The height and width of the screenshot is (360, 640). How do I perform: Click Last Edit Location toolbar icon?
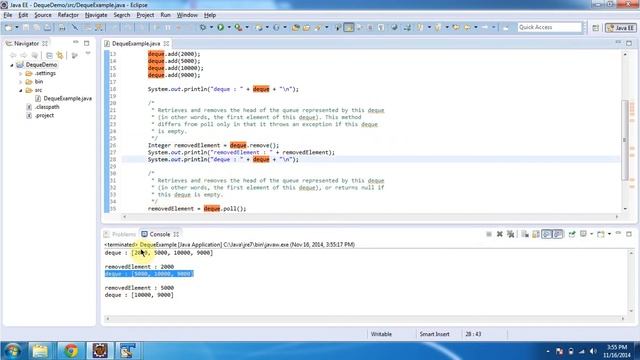pos(456,27)
